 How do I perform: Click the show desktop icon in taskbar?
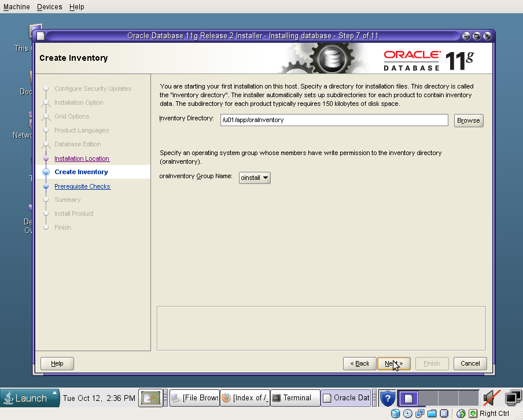point(150,398)
